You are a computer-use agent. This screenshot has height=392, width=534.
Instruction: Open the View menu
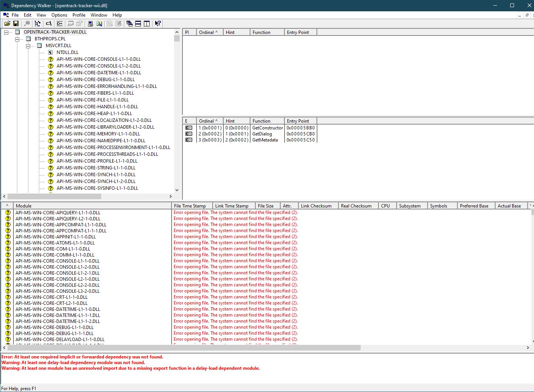41,15
